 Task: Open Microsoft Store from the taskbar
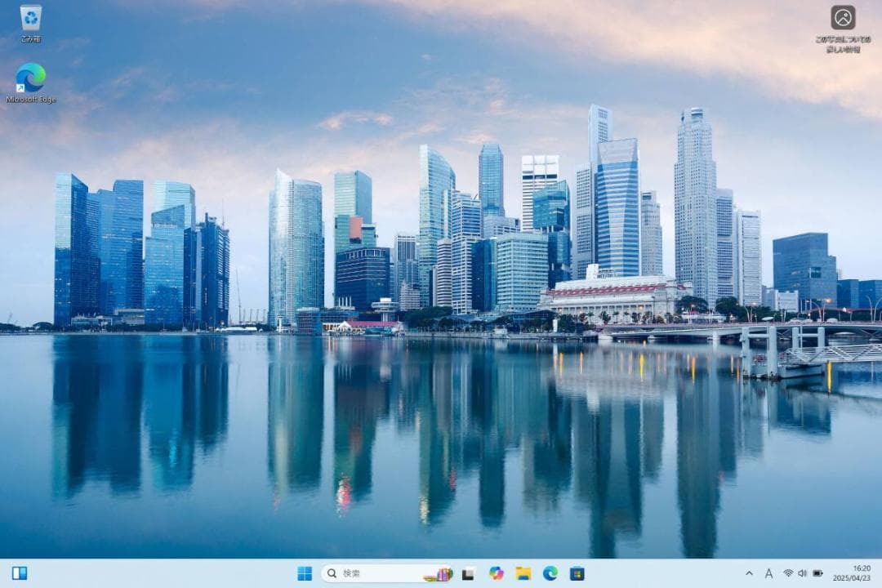point(577,574)
